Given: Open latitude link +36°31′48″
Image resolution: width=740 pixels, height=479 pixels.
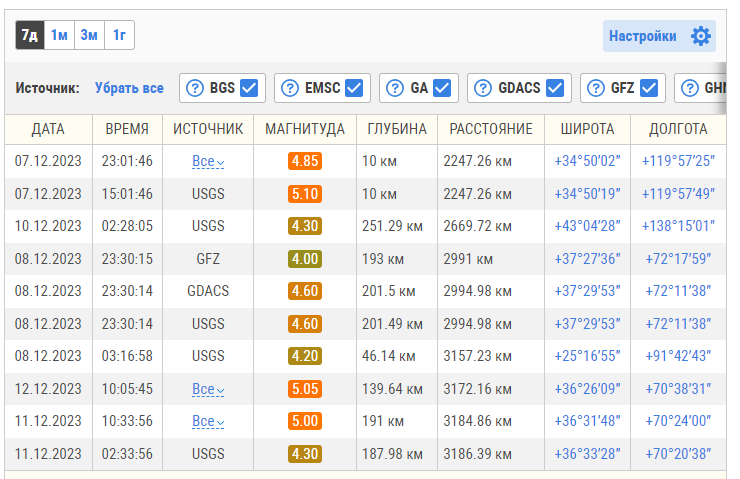Looking at the screenshot, I should 588,421.
